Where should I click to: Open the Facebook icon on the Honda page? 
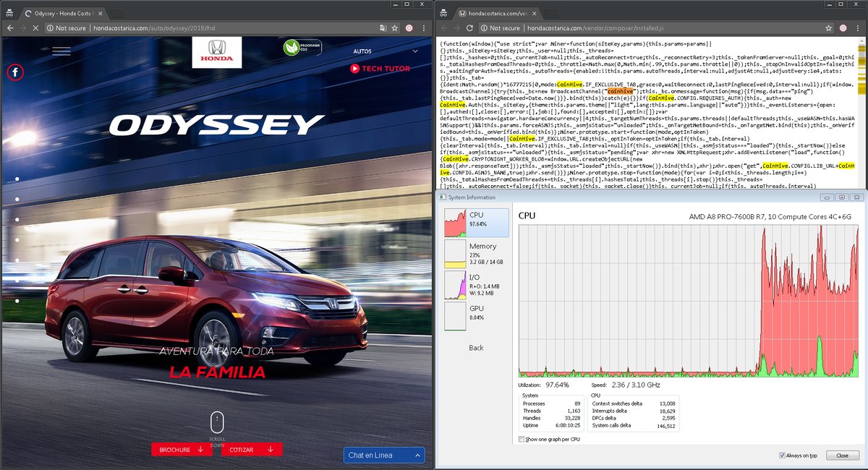pos(15,72)
